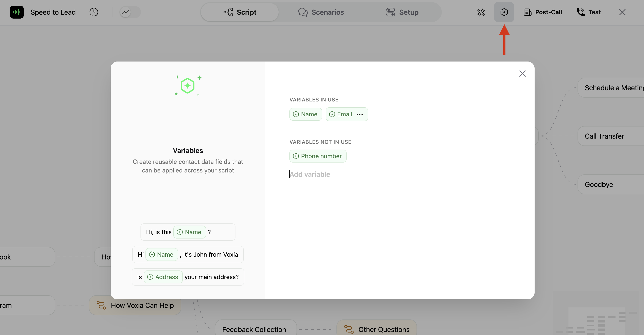Screen dimensions: 644x335
Task: Click Name chip in 'Hi, is this' example
Action: pyautogui.click(x=189, y=232)
